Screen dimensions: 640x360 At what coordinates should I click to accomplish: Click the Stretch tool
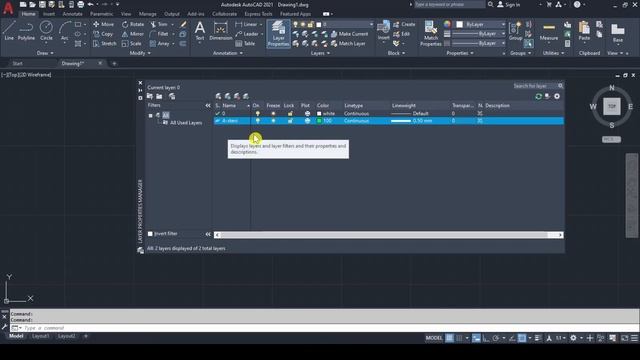coord(105,43)
